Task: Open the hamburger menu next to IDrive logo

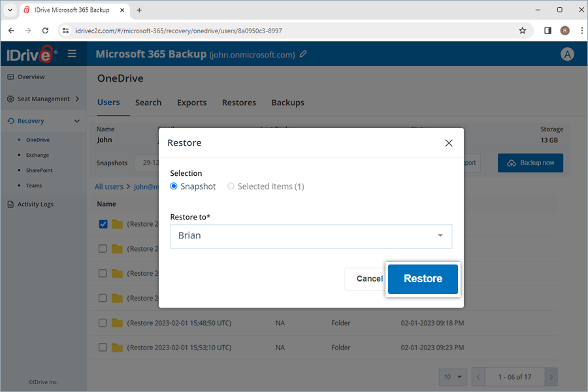Action: (72, 54)
